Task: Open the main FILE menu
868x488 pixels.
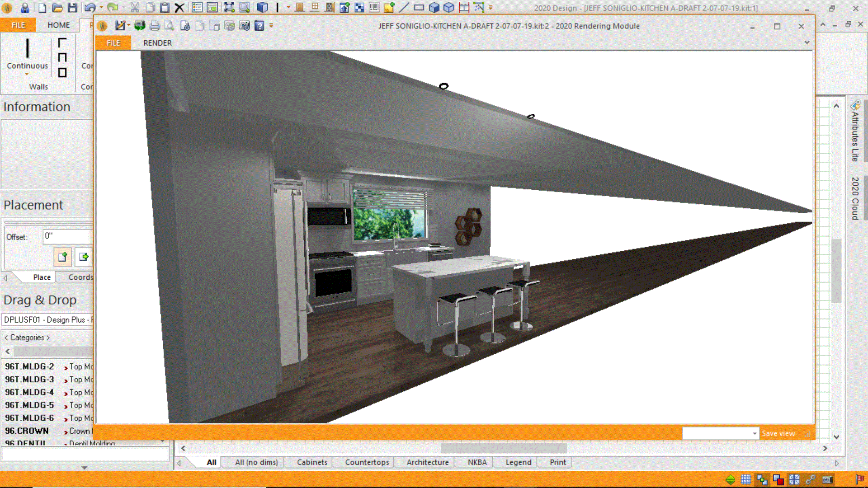Action: 18,25
